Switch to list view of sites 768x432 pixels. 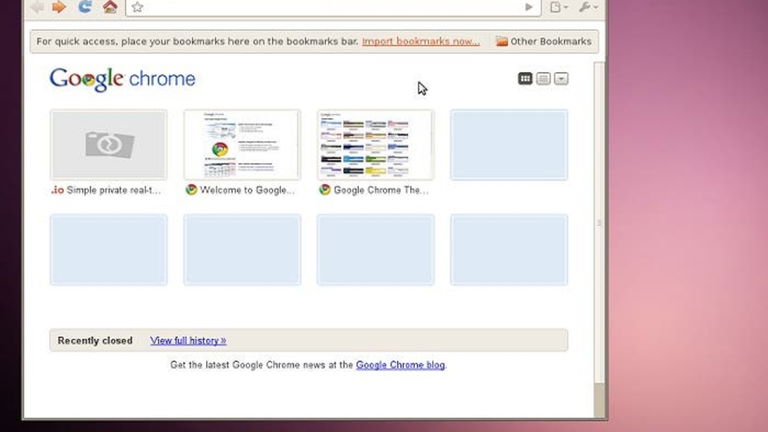(543, 78)
